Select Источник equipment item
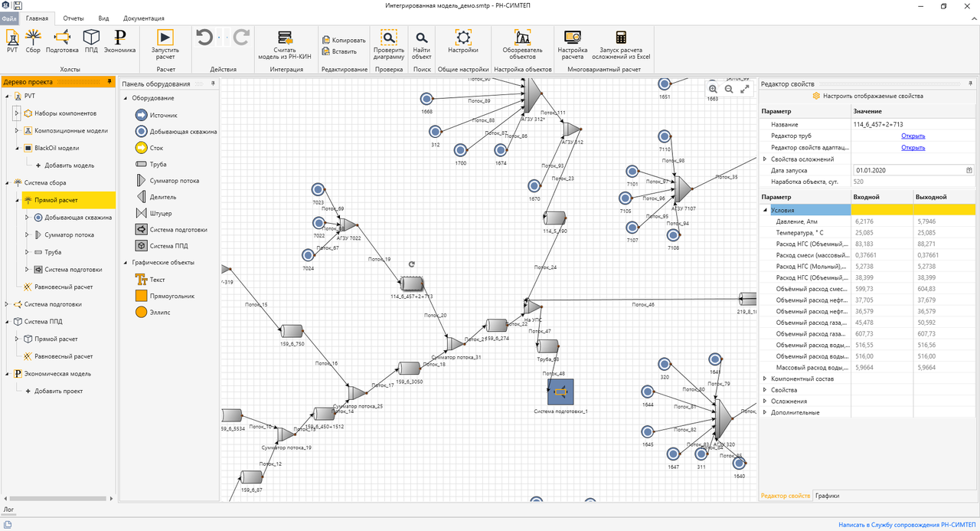 (x=156, y=115)
